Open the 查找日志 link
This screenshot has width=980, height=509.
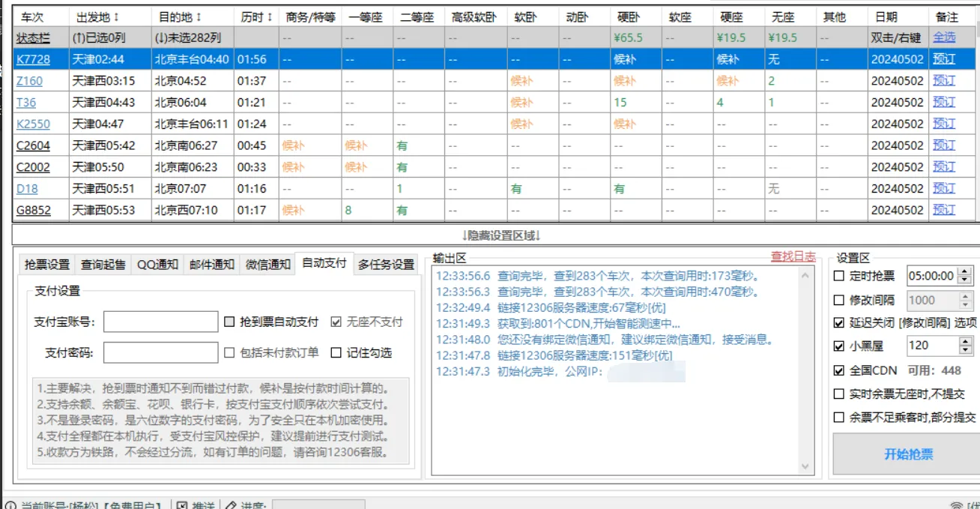[793, 256]
